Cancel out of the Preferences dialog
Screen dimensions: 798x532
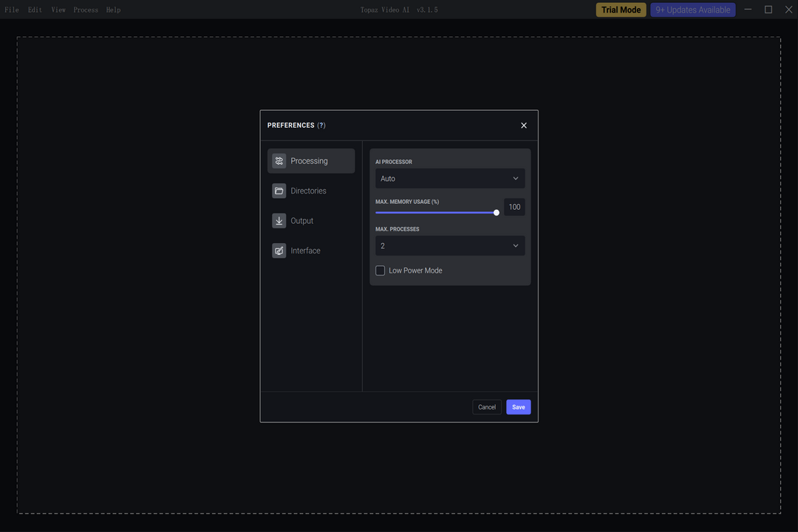(486, 406)
